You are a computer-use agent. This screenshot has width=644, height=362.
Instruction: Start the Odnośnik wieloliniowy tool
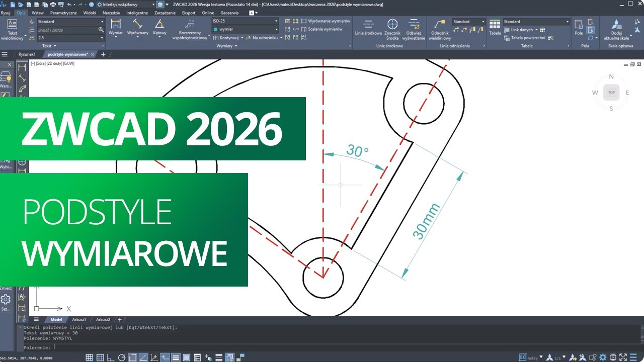coord(440,30)
